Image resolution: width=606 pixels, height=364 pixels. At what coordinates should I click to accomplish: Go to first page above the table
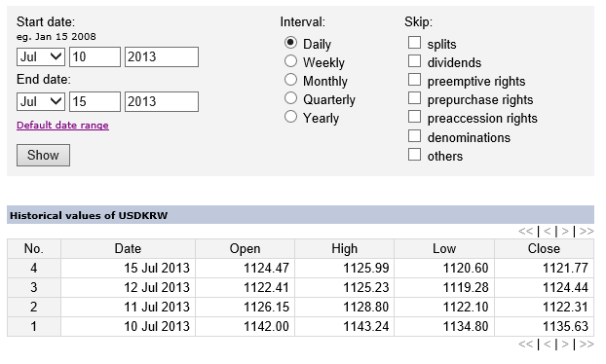click(x=525, y=232)
